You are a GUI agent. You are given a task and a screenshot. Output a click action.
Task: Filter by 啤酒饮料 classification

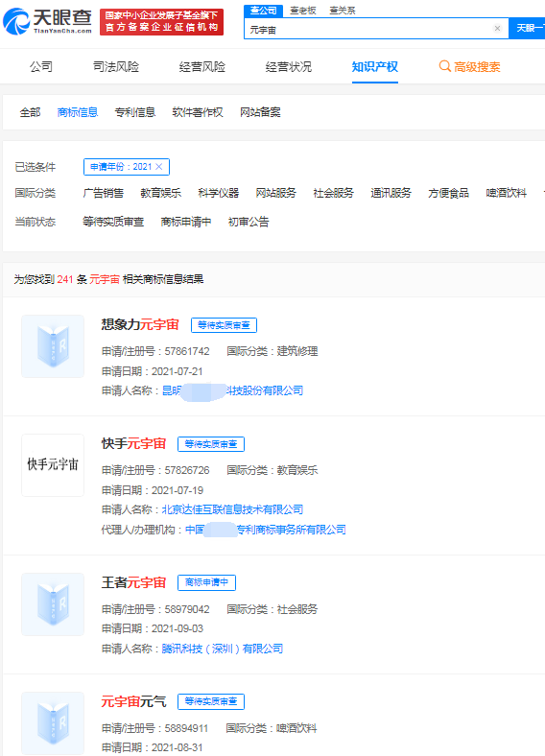(x=507, y=194)
